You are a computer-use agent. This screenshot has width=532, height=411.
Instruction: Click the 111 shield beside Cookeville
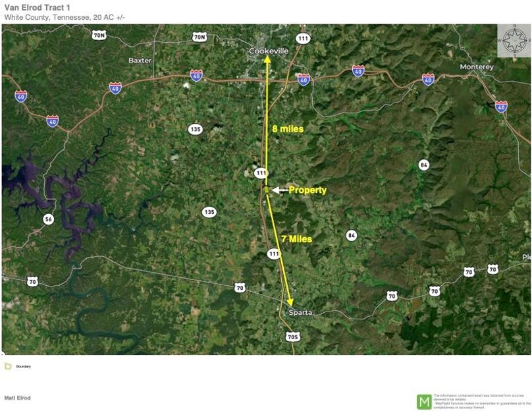303,39
